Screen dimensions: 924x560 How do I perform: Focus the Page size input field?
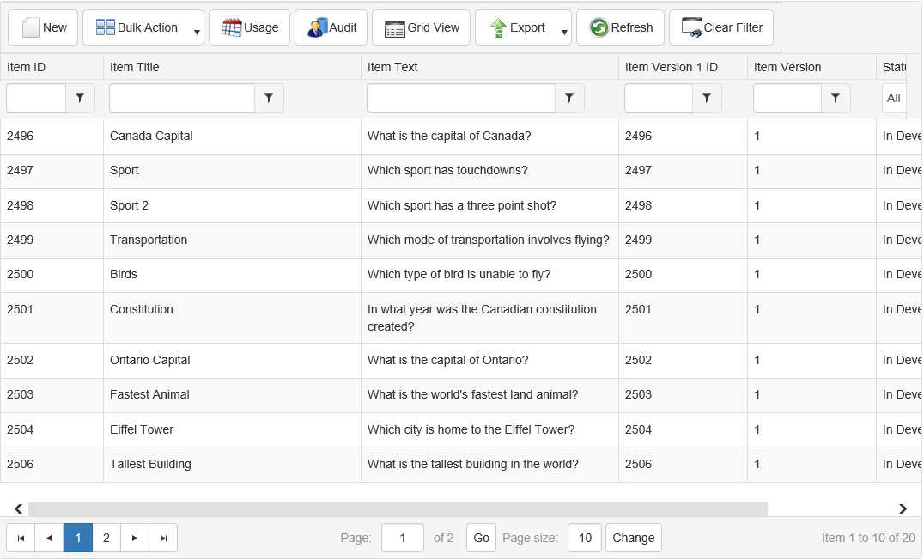(x=584, y=538)
